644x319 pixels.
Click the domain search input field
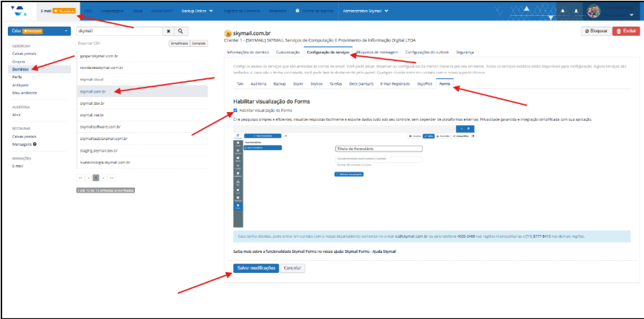(120, 32)
